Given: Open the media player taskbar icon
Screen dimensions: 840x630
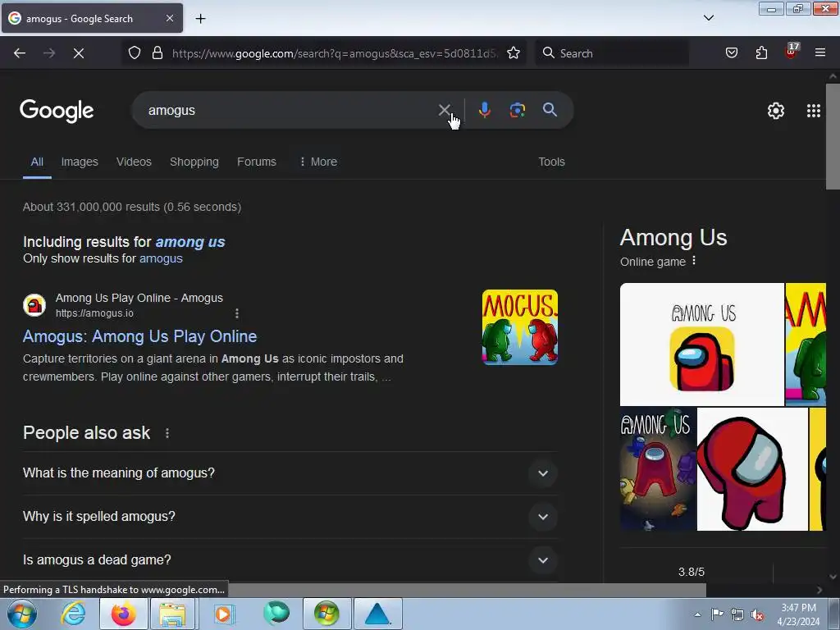Looking at the screenshot, I should click(x=223, y=614).
